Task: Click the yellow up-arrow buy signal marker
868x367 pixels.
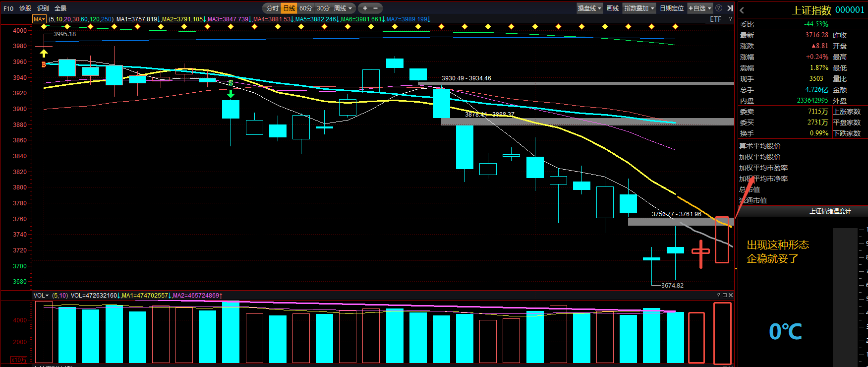Action: pos(44,53)
